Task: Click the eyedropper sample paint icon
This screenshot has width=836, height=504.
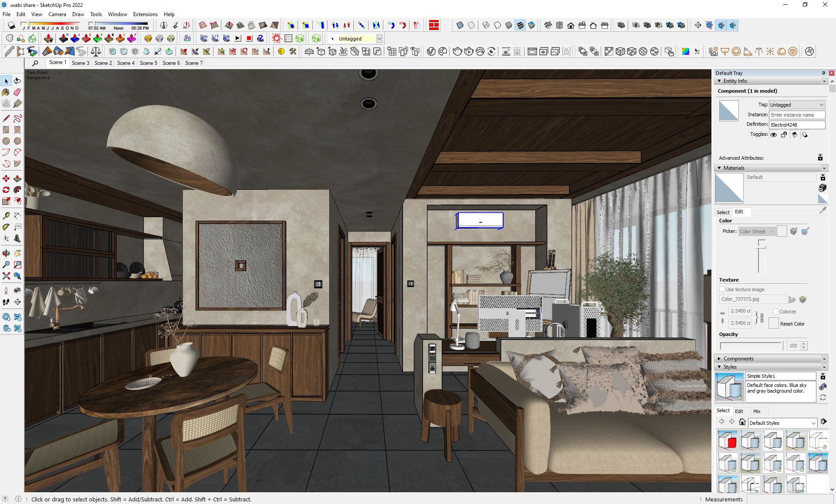Action: [x=822, y=211]
